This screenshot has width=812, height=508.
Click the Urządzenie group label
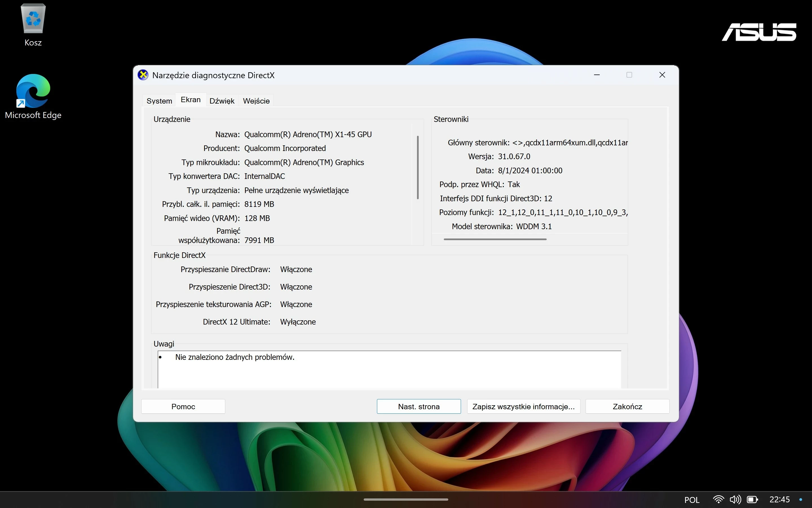click(172, 119)
